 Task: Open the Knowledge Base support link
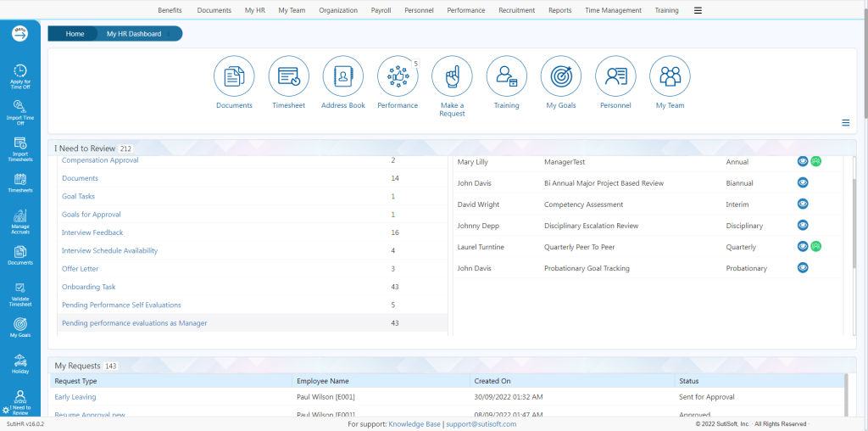point(415,423)
